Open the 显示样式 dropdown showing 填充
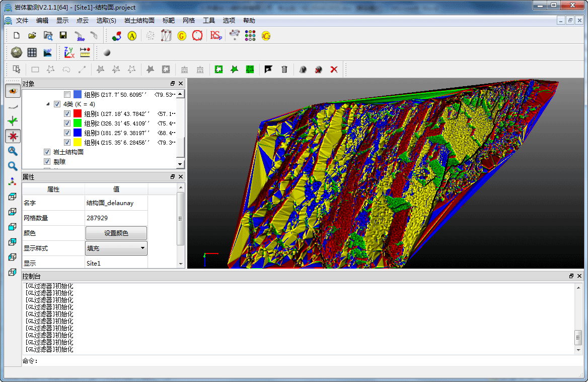The height and width of the screenshot is (382, 588). coord(116,248)
